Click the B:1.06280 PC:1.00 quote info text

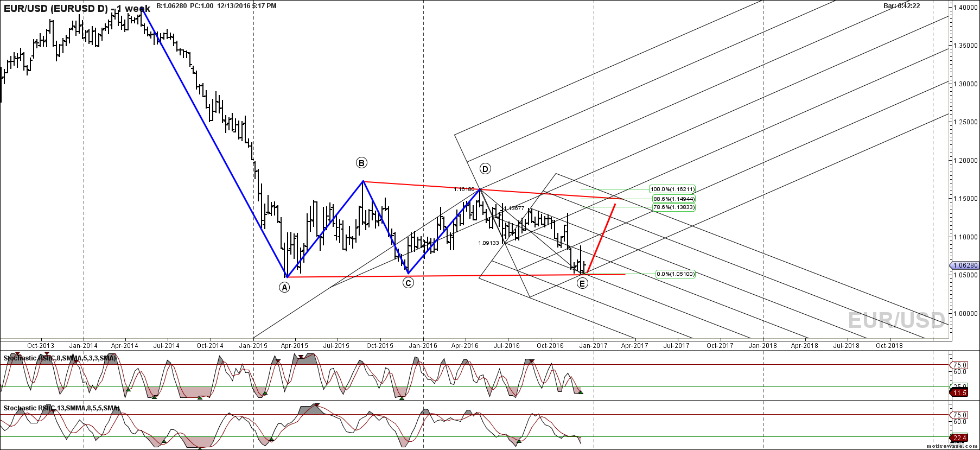(185, 6)
